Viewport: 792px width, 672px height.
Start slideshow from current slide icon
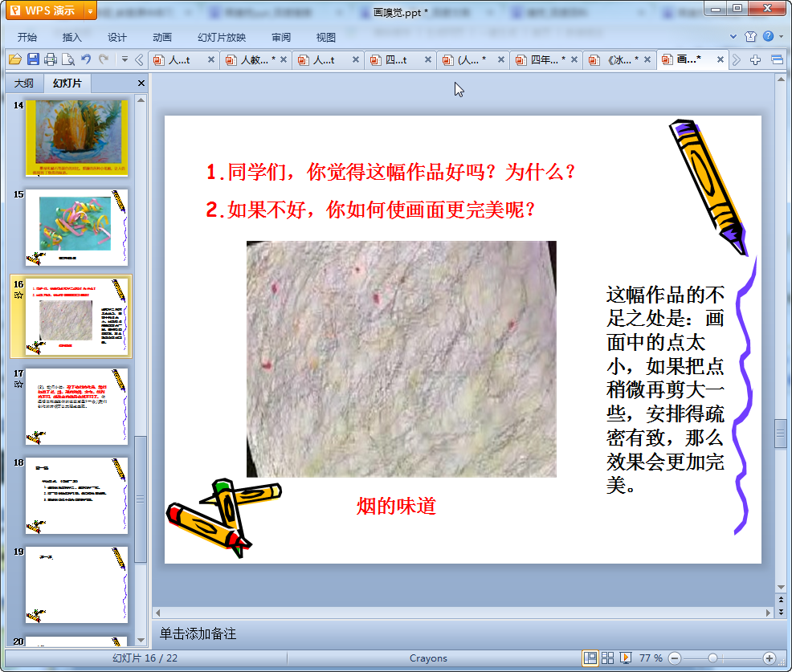coord(625,658)
